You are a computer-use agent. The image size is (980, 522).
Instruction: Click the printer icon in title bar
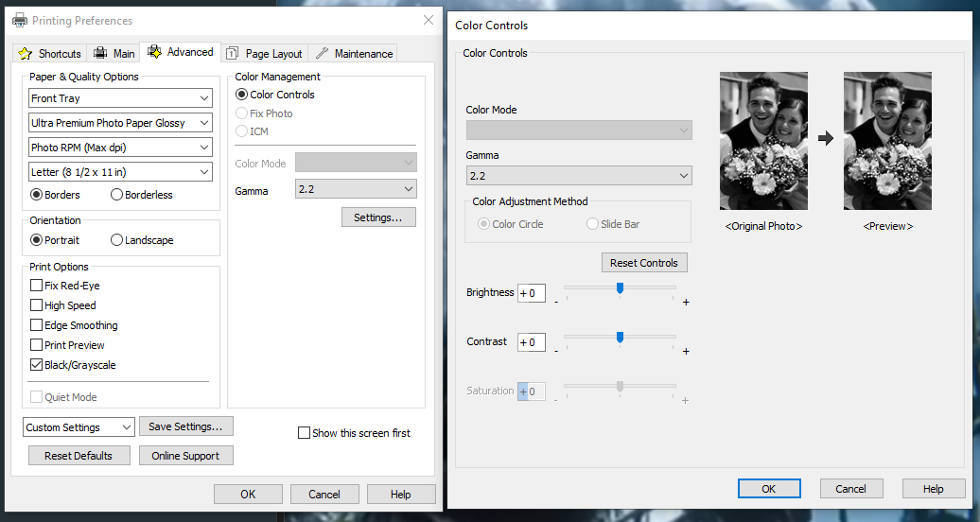pos(20,21)
